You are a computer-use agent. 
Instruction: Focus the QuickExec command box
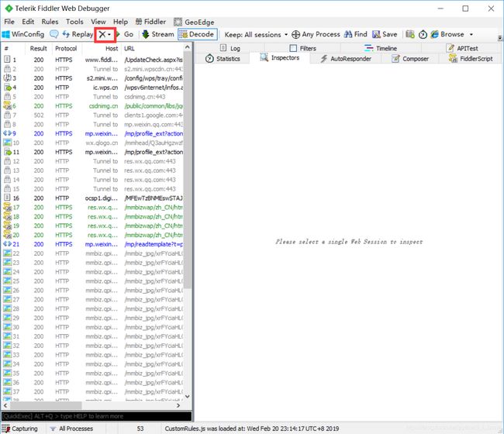(x=96, y=416)
